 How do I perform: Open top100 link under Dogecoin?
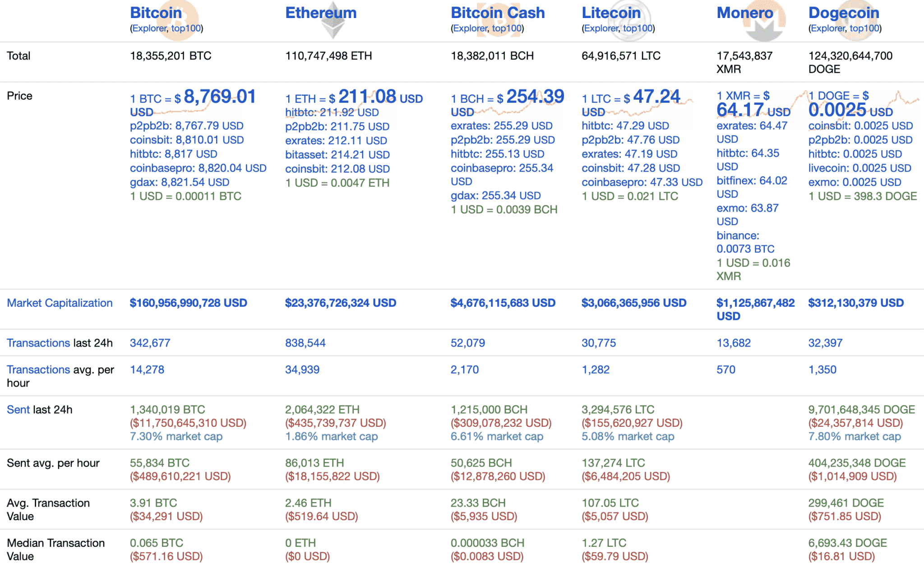pos(864,28)
